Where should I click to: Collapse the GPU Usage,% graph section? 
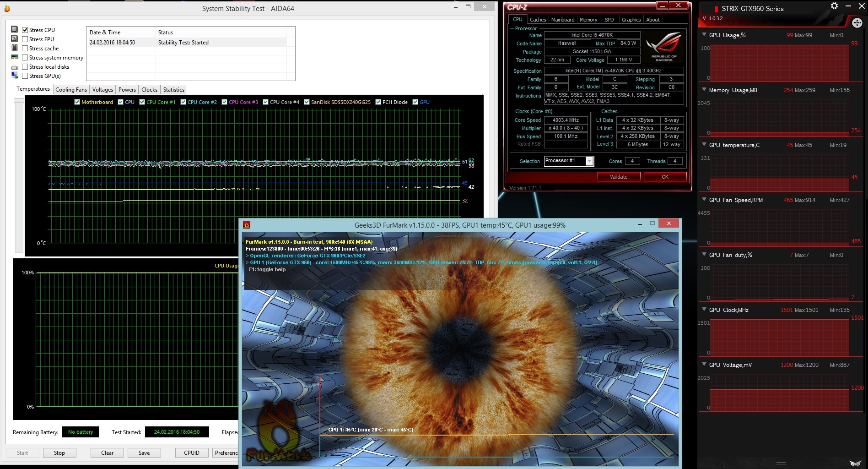(704, 35)
